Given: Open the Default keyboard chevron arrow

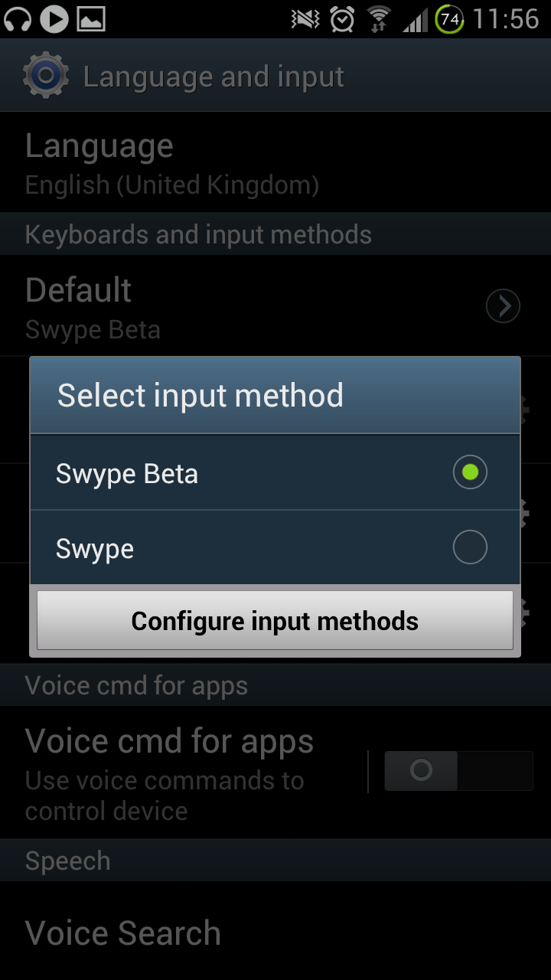Looking at the screenshot, I should [503, 306].
